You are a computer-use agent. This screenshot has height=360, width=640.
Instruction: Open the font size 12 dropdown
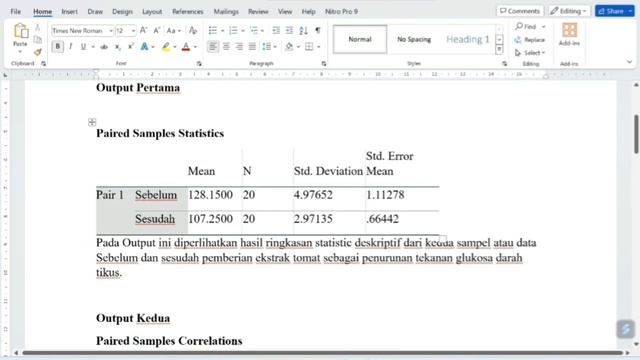133,31
